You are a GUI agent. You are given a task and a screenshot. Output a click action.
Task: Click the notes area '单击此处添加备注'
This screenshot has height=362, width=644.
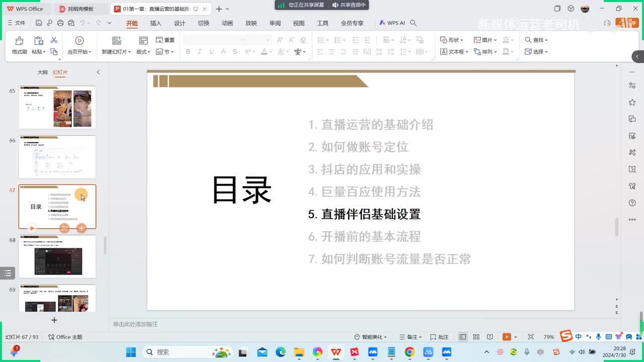(135, 324)
